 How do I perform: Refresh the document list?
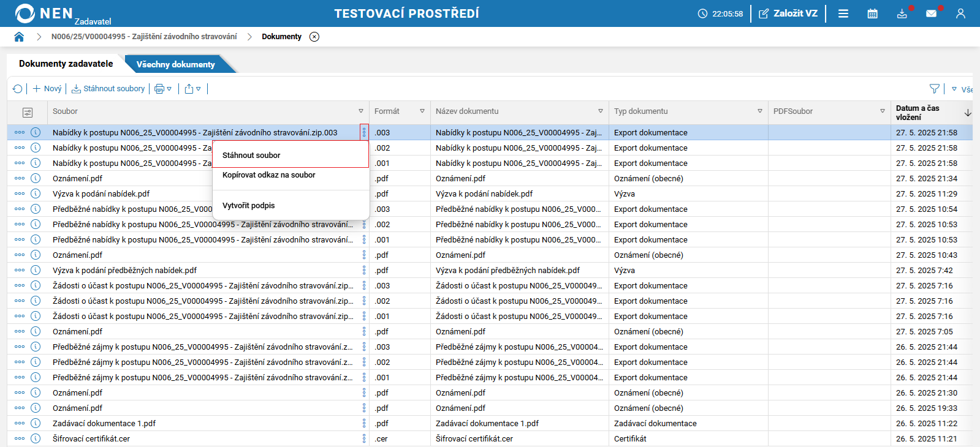click(x=17, y=89)
